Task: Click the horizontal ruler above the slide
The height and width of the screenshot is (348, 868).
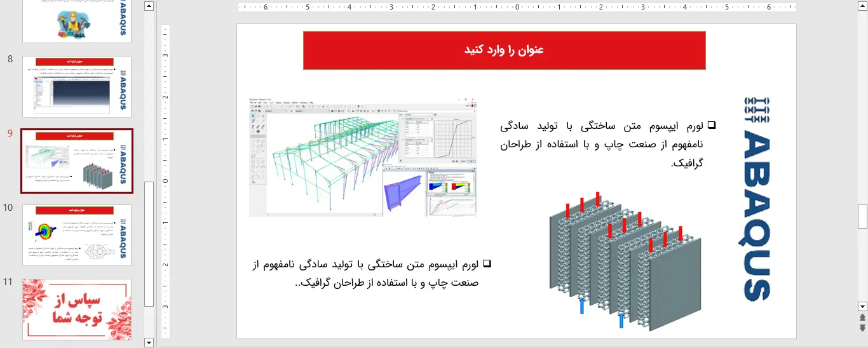Action: tap(517, 8)
